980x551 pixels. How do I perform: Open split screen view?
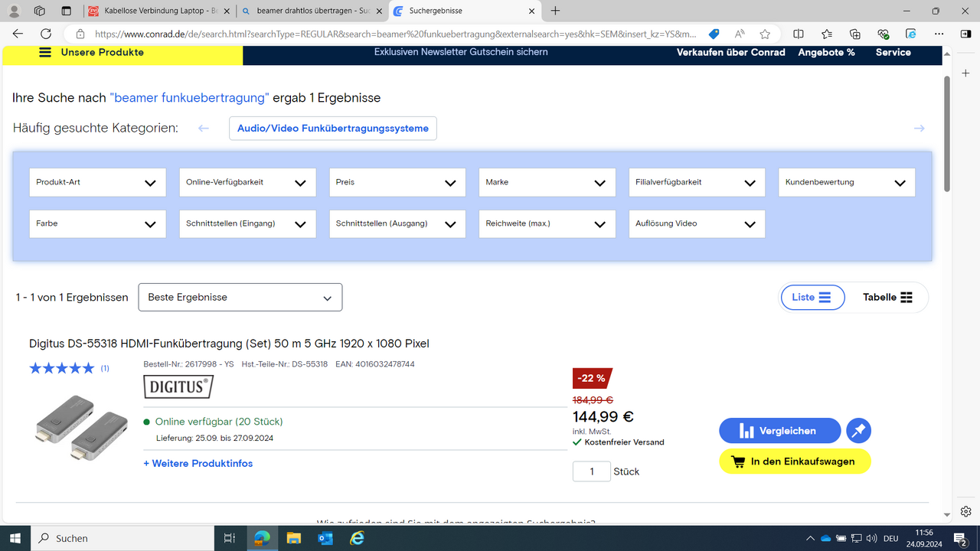pos(799,34)
